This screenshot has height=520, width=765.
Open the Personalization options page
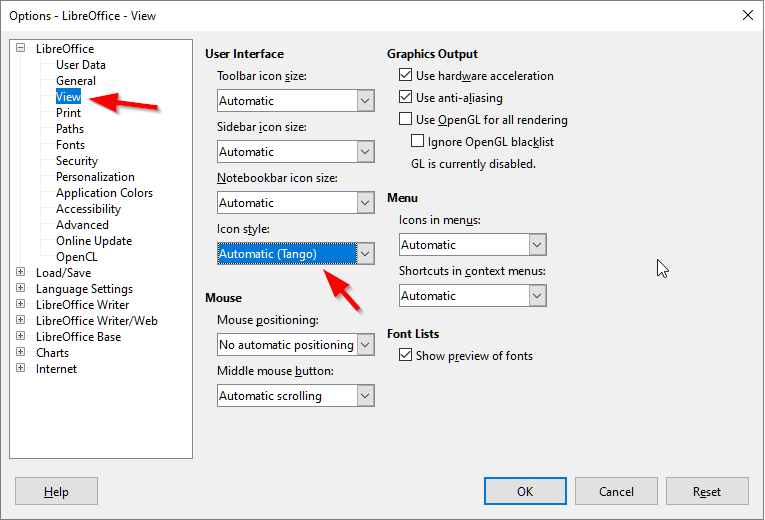[x=95, y=177]
